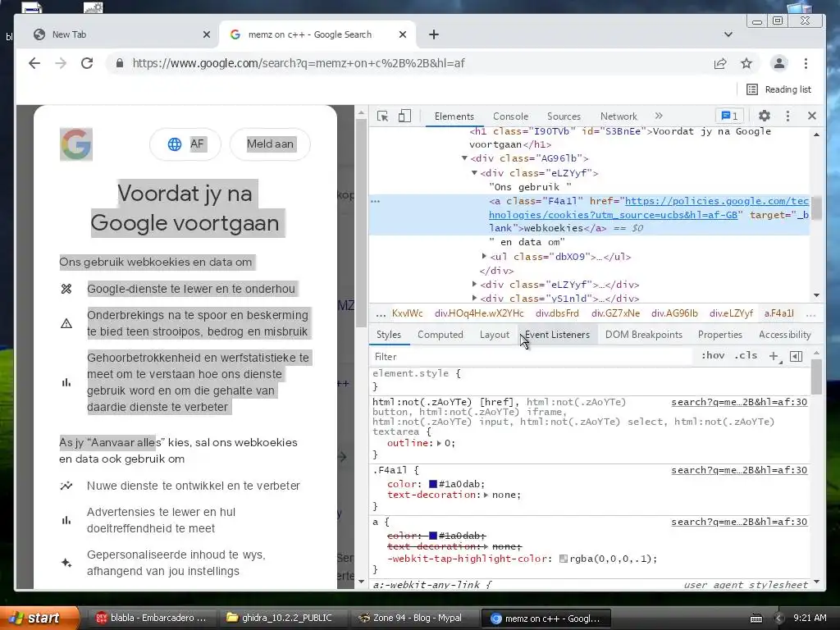
Task: Open the .F4a1l rule source link search?q=me…:30
Action: [739, 470]
